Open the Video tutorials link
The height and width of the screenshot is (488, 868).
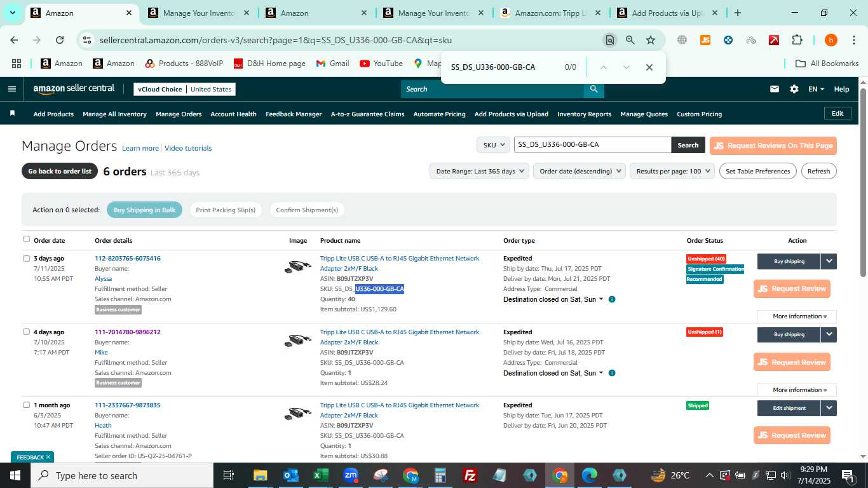coord(188,148)
